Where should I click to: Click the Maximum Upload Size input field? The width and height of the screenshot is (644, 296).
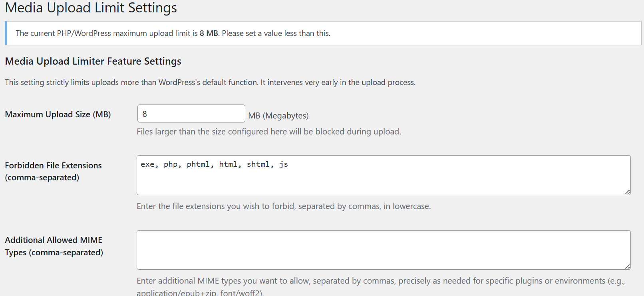pyautogui.click(x=191, y=114)
